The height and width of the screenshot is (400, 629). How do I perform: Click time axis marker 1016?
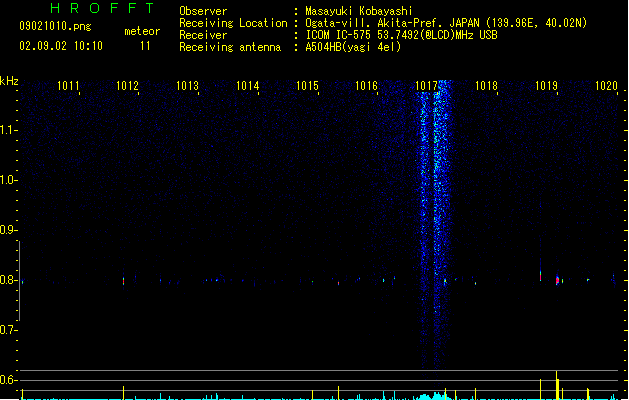tap(367, 86)
